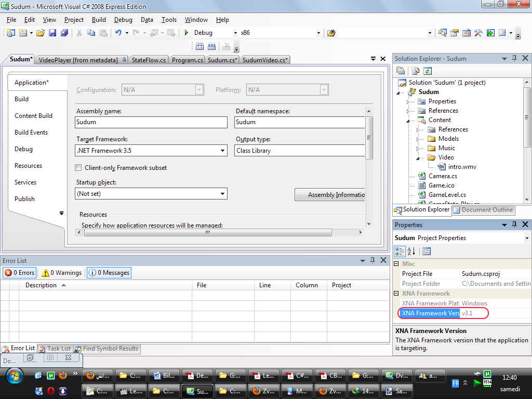The image size is (532, 399).
Task: Open the Document Outline tab
Action: click(x=483, y=210)
